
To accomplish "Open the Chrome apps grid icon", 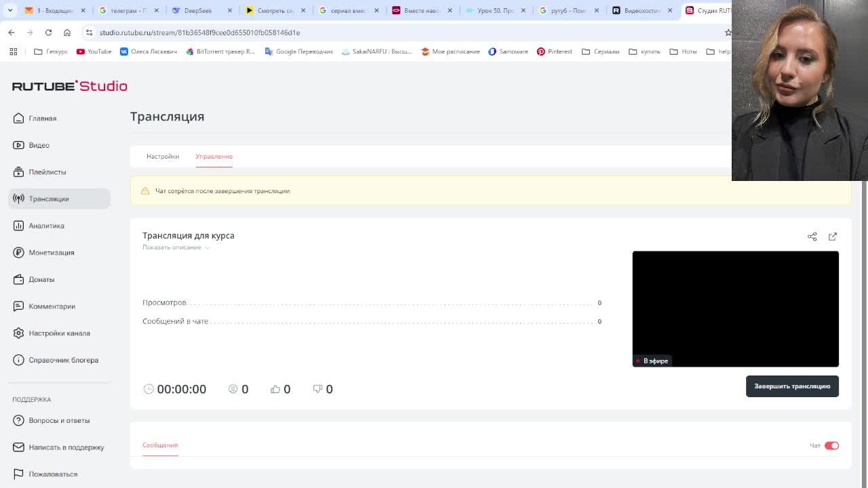I will pos(13,52).
